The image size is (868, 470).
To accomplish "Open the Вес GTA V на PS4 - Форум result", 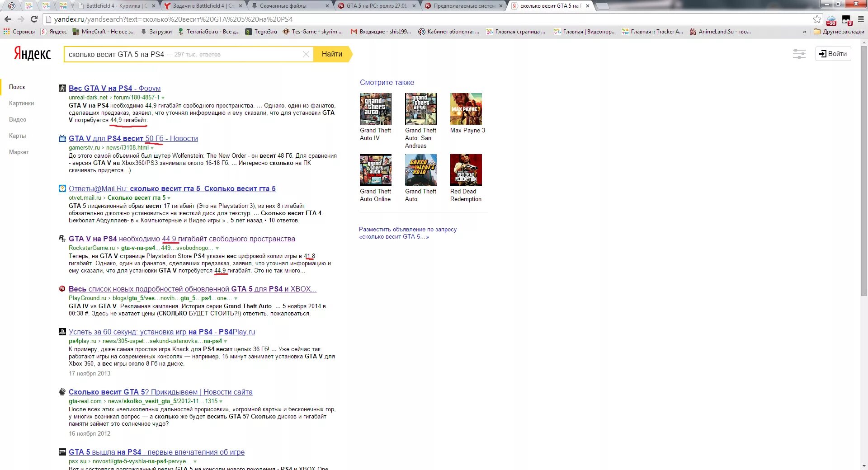I will 114,88.
